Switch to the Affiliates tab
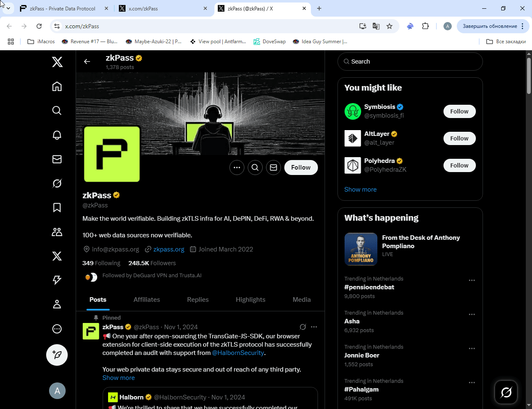532x409 pixels. (147, 300)
